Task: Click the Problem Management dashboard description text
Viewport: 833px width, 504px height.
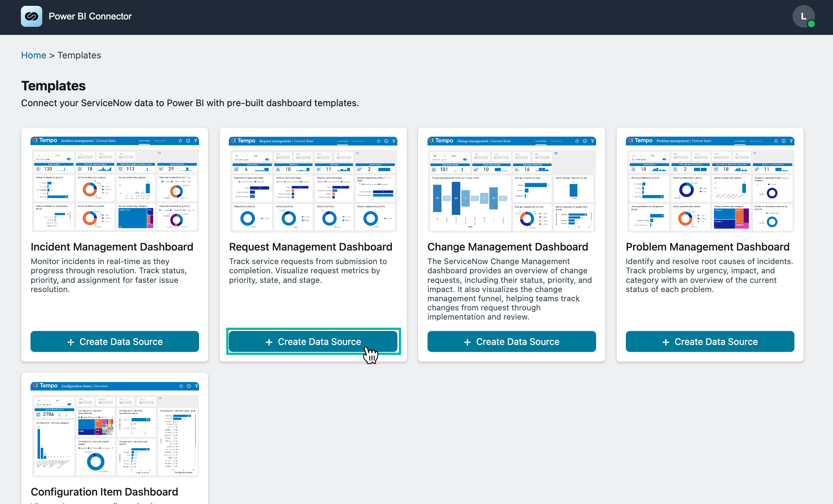Action: (x=710, y=276)
